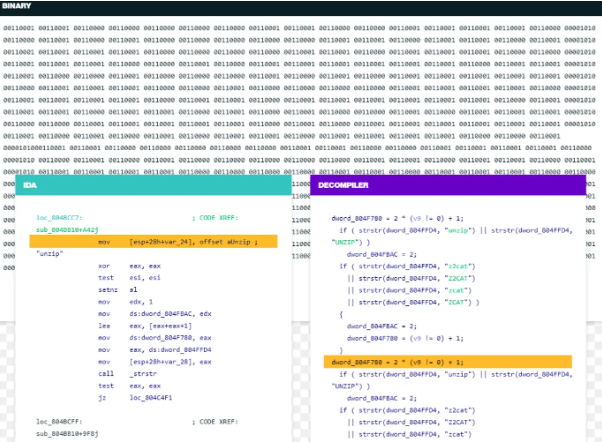Click sub_804B810+9F8j cross-reference in IDA
Image resolution: width=602 pixels, height=442 pixels.
coord(67,434)
